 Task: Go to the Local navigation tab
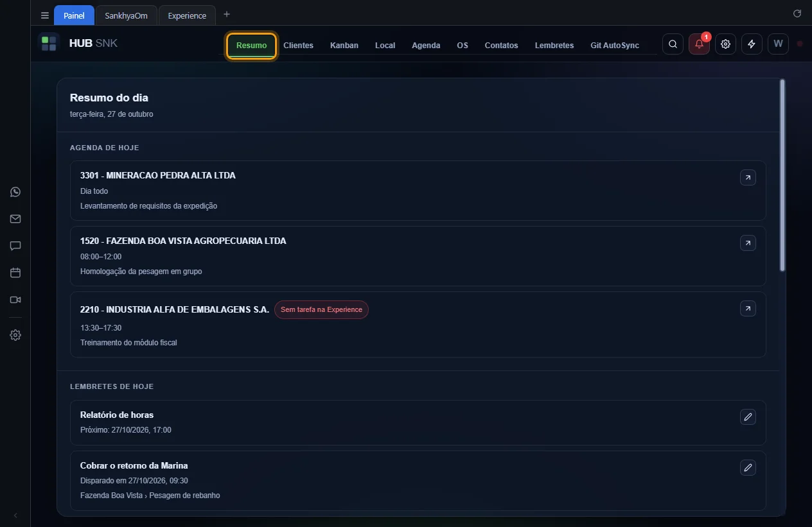coord(385,46)
